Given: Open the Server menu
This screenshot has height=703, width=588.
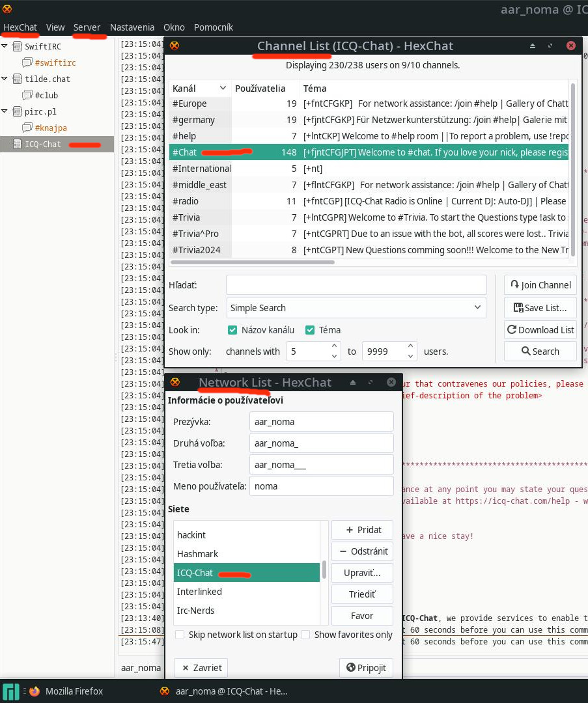Looking at the screenshot, I should (87, 27).
